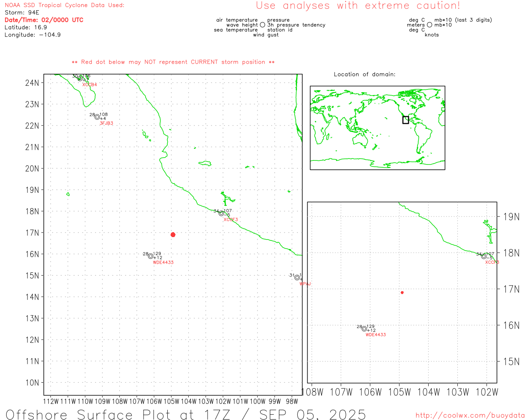Click the 'knots' legend text
Viewport: 525px width, 420px height.
tap(432, 35)
